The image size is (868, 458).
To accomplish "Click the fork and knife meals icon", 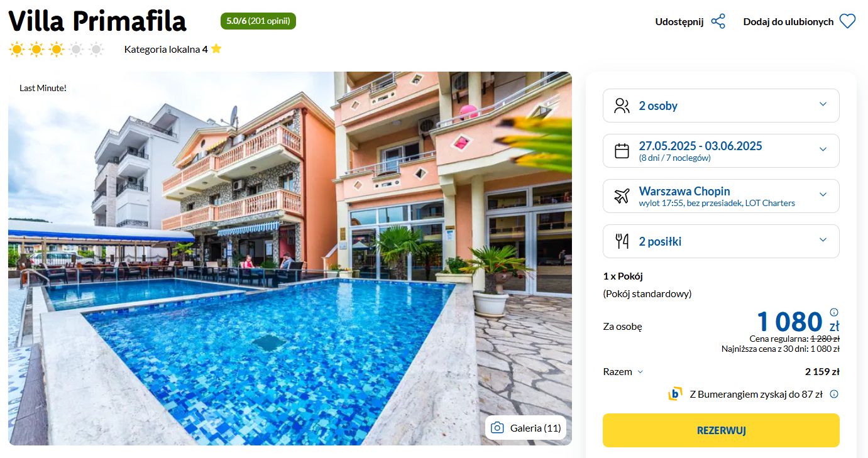I will pyautogui.click(x=622, y=241).
